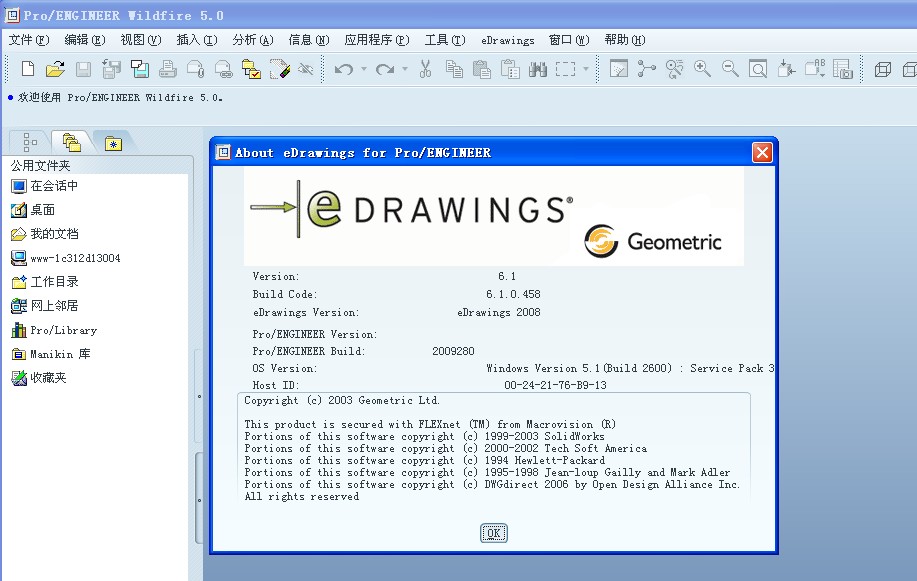Open the Saved View list icon

[814, 69]
